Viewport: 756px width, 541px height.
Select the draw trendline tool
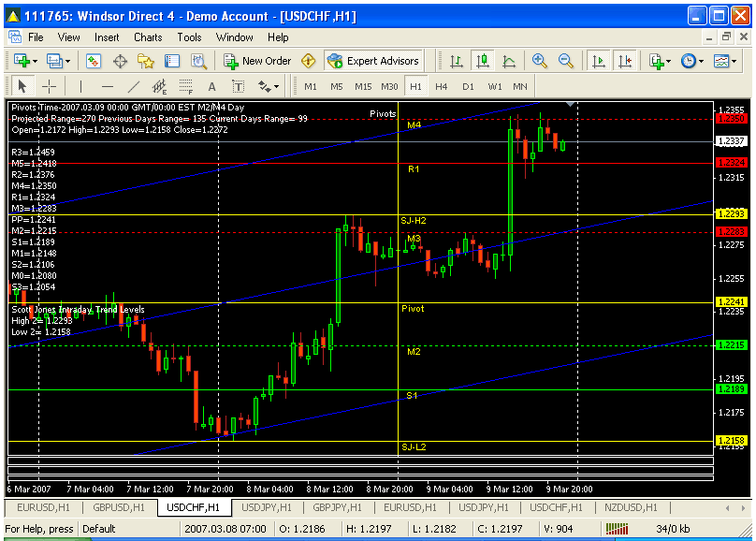click(134, 86)
